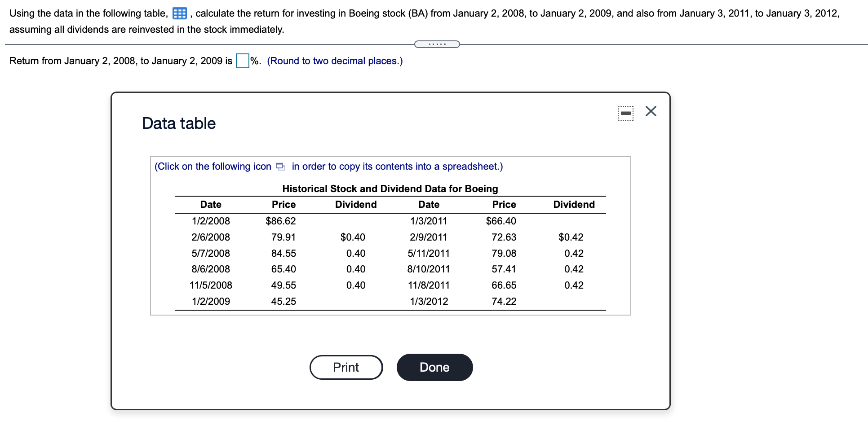Select the $66.40 price cell
This screenshot has height=430, width=868.
[501, 221]
